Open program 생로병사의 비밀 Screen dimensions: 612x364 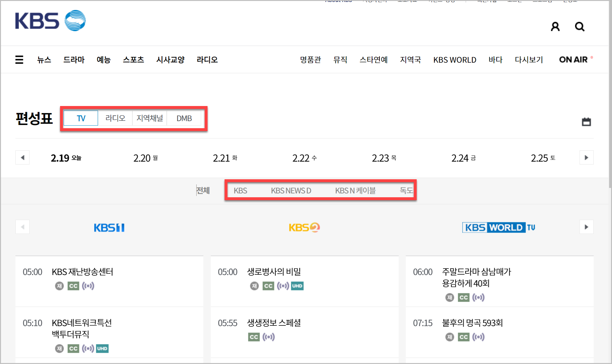[274, 272]
